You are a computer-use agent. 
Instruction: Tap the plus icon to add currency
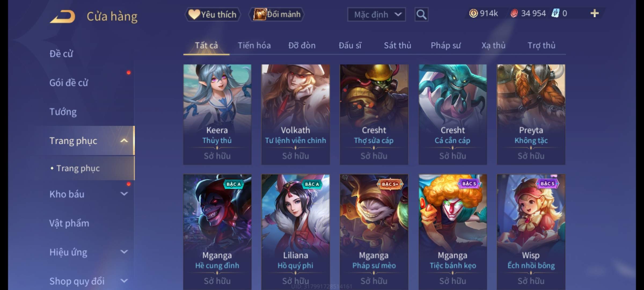tap(595, 13)
